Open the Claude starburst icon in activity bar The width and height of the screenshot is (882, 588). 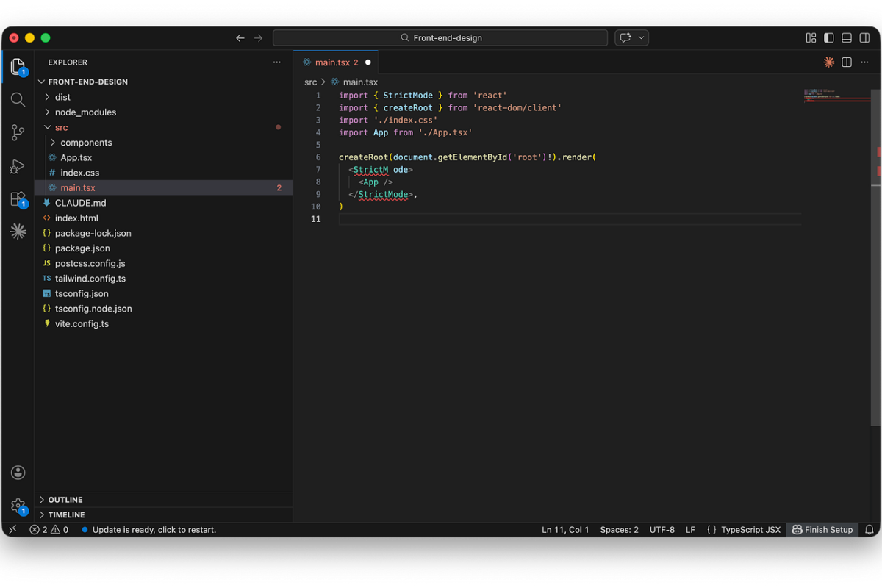(x=18, y=232)
